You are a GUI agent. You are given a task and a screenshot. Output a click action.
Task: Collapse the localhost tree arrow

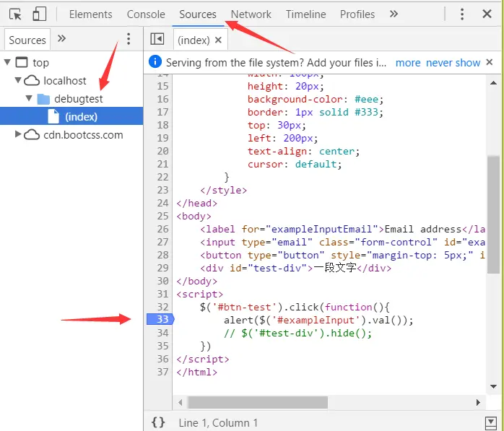tap(18, 79)
